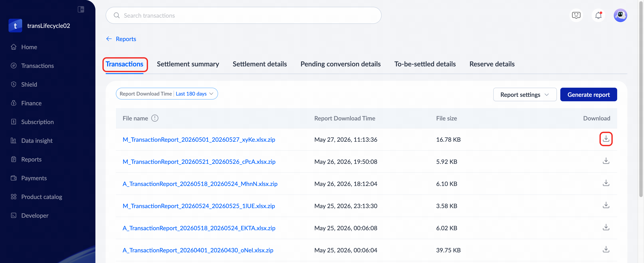Download the EKTA transaction report

(606, 227)
